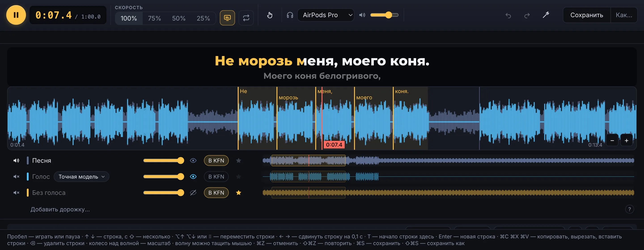Toggle В KFN for Песня track
Screen dimensions: 644x250
coord(216,160)
